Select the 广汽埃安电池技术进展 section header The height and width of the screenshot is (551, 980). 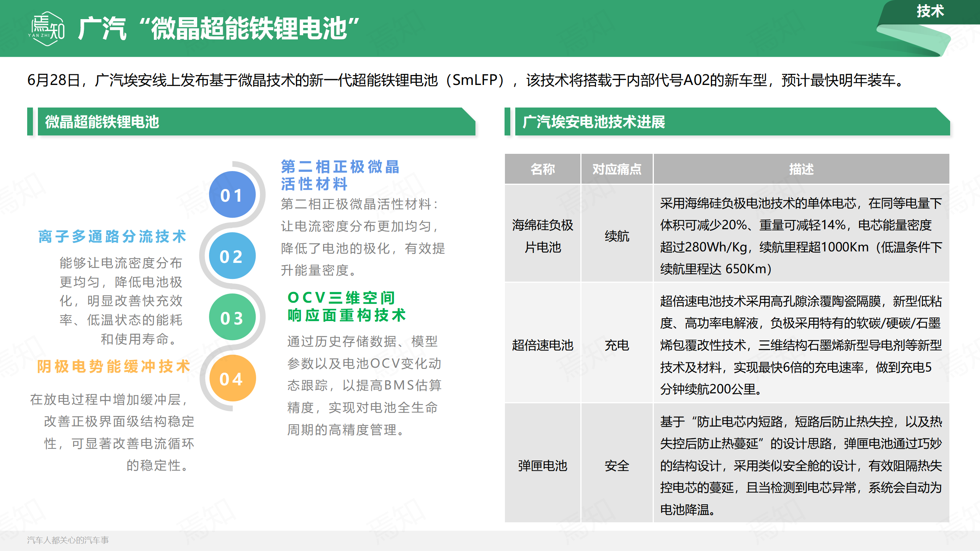pos(732,122)
